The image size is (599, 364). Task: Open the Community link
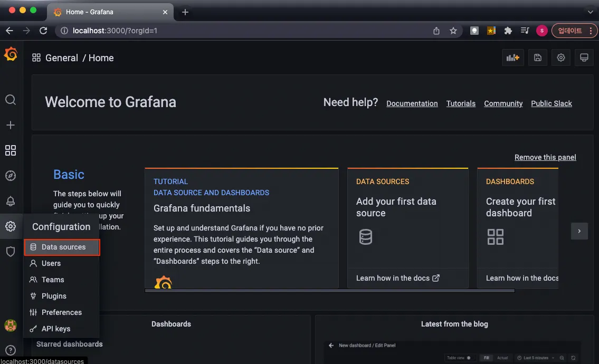point(503,103)
